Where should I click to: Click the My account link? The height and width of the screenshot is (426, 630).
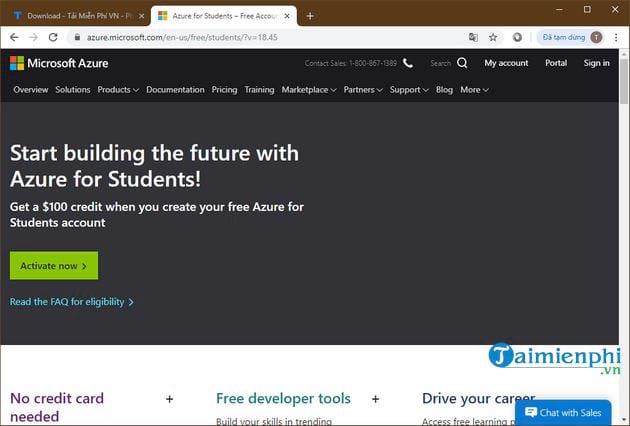pyautogui.click(x=506, y=63)
